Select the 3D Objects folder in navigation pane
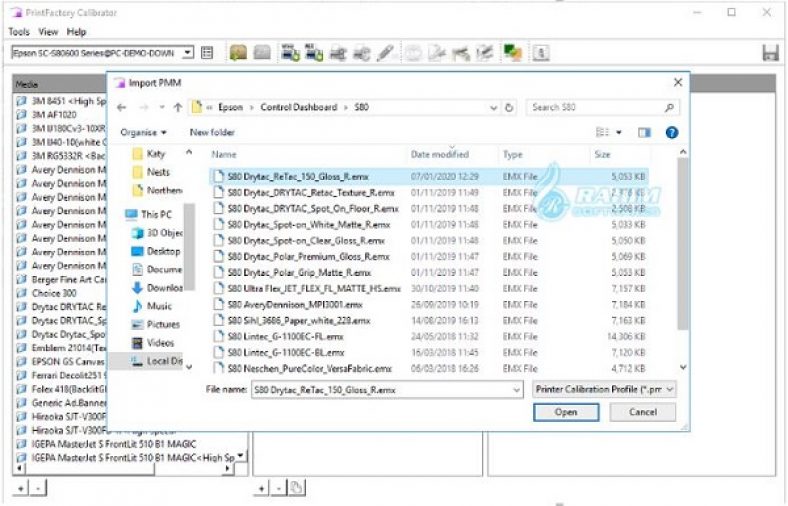 pos(157,233)
